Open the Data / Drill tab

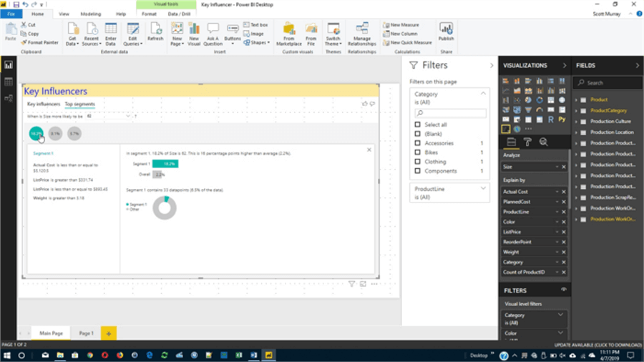179,14
